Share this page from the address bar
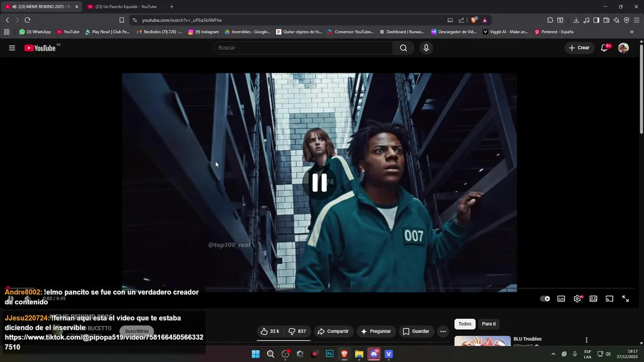 pyautogui.click(x=461, y=20)
